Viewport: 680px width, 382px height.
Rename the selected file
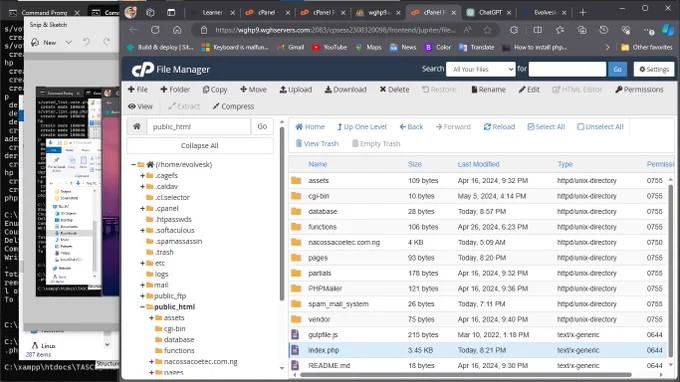[488, 90]
